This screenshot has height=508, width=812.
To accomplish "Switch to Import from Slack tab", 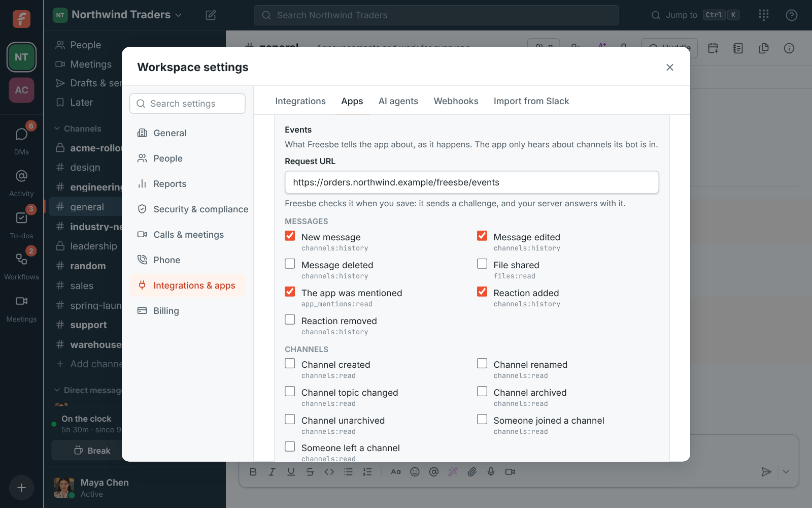I will (x=531, y=101).
